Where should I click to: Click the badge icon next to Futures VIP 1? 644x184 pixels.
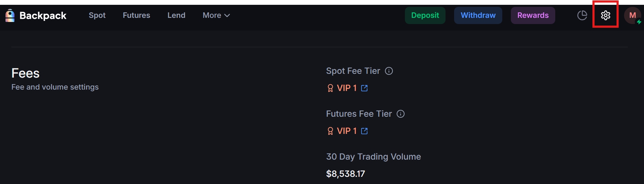click(x=330, y=131)
